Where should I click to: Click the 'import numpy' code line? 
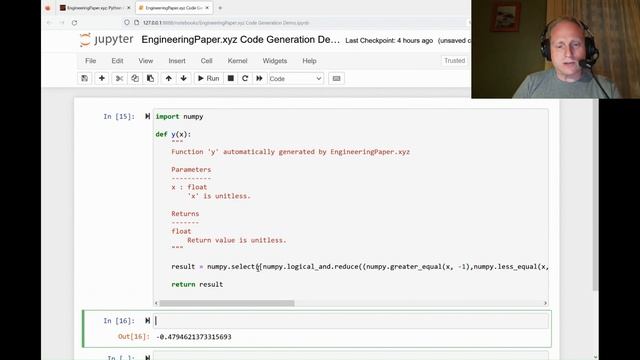click(179, 117)
